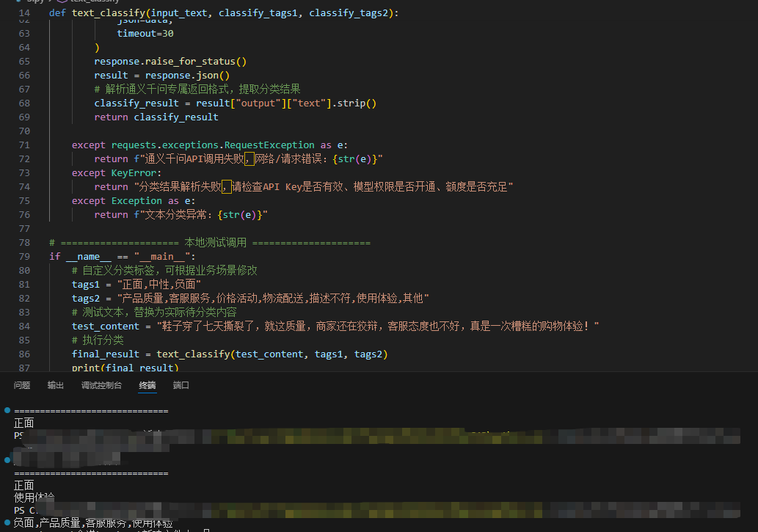Click the gutter beside line 84 to set breakpoint
Screen dimensions: 758x532
pos(9,326)
